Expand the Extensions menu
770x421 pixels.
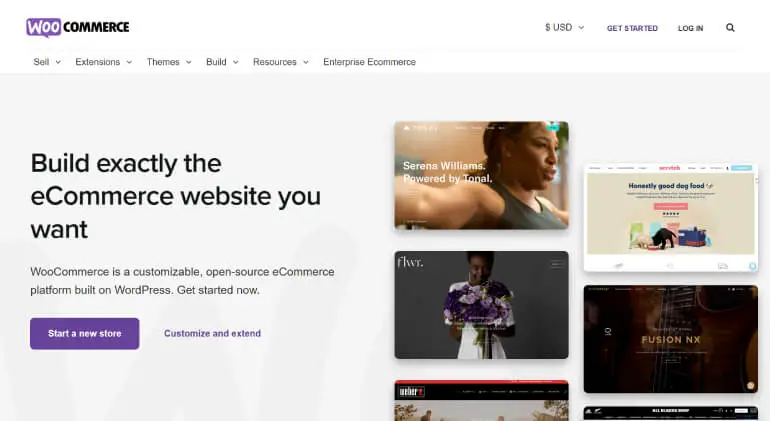pos(104,62)
